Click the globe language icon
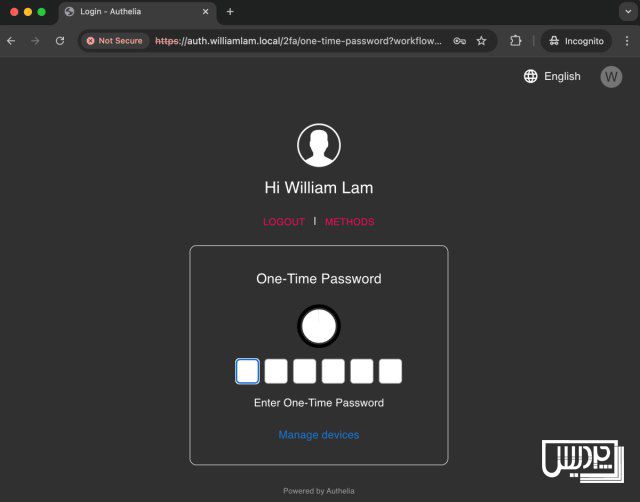Image resolution: width=640 pixels, height=502 pixels. click(531, 76)
